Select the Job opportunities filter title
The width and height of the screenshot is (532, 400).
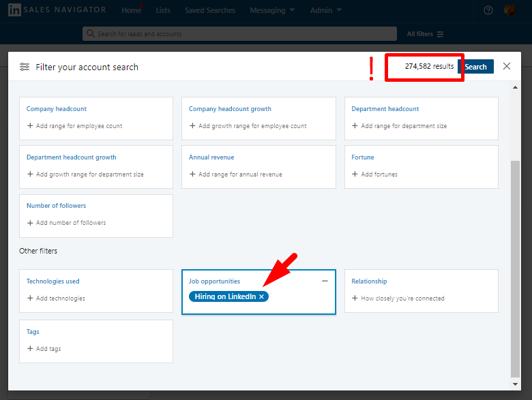[214, 281]
